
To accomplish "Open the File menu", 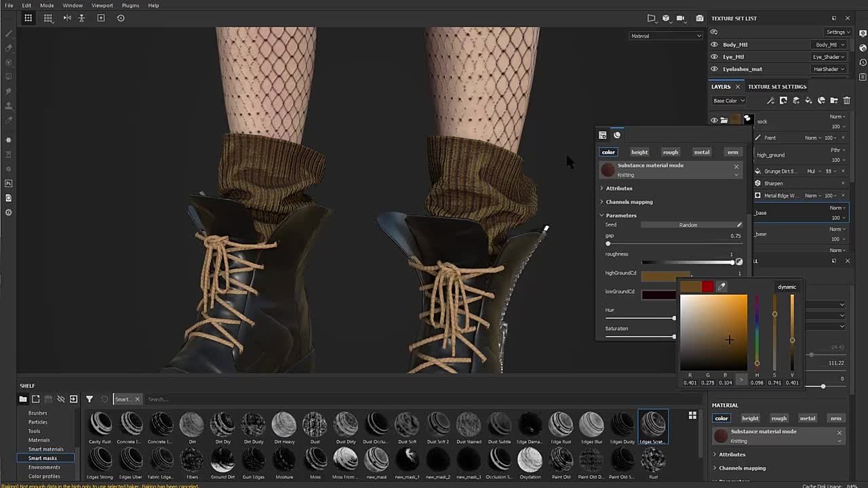I will point(9,5).
